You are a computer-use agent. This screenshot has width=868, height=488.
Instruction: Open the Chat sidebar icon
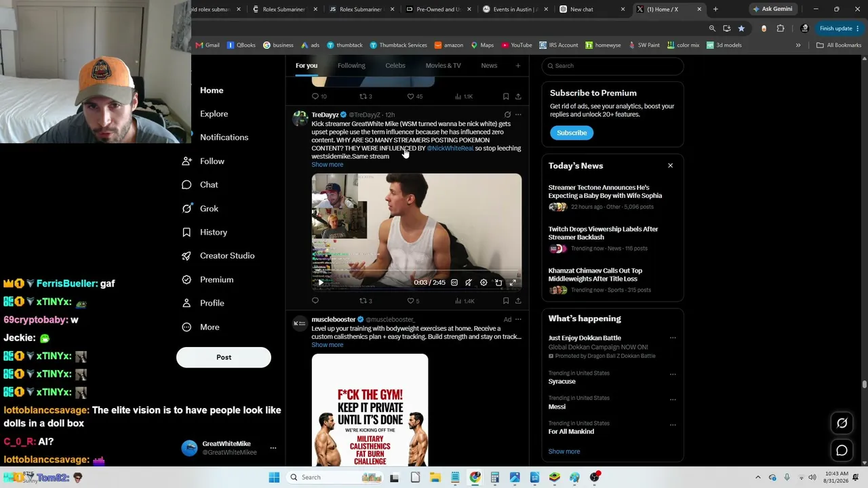186,185
